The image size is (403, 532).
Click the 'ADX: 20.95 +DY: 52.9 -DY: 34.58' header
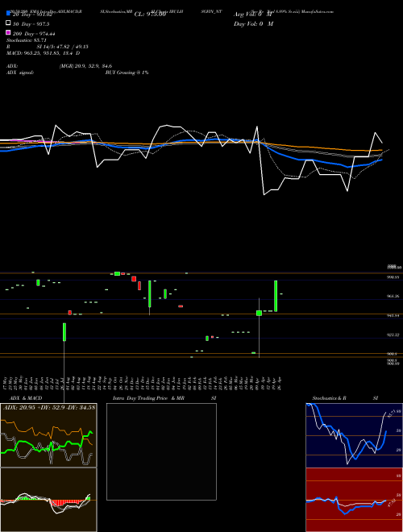49,407
